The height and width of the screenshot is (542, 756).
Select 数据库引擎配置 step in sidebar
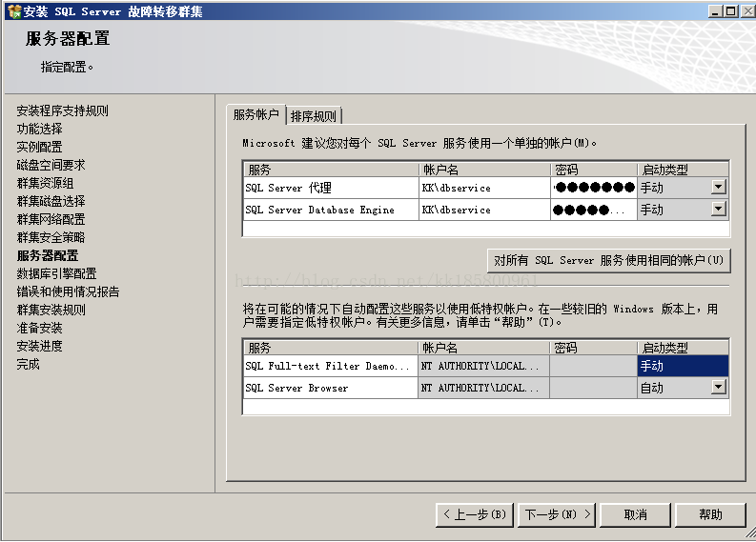coord(57,273)
